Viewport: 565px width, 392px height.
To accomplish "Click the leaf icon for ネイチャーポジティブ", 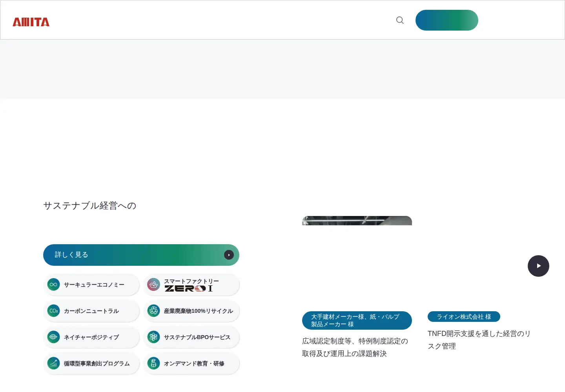I will click(53, 337).
